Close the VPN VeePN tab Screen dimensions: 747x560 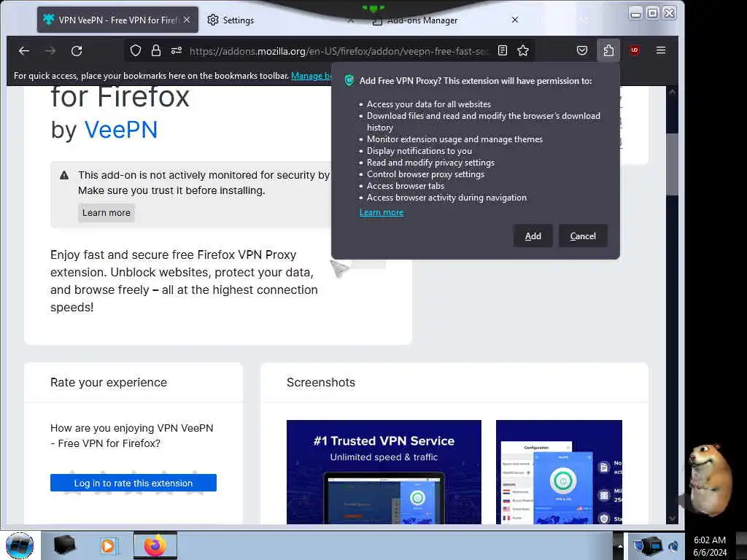[x=187, y=20]
